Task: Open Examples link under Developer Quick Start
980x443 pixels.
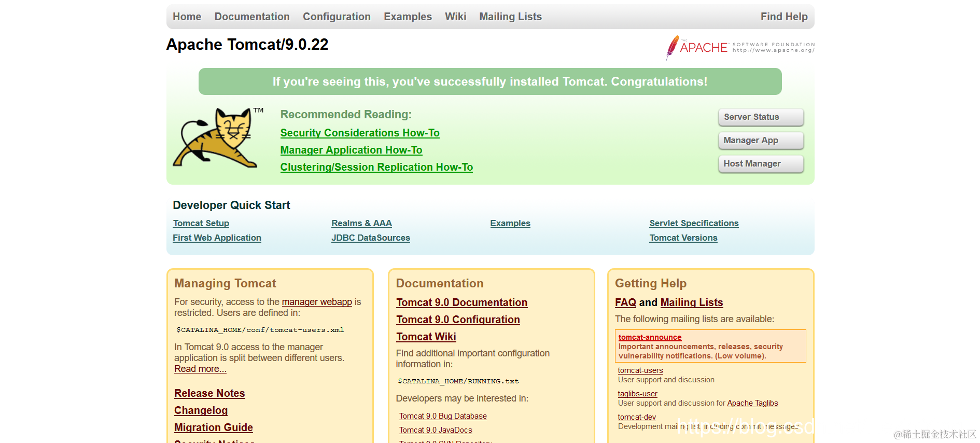Action: [x=510, y=223]
